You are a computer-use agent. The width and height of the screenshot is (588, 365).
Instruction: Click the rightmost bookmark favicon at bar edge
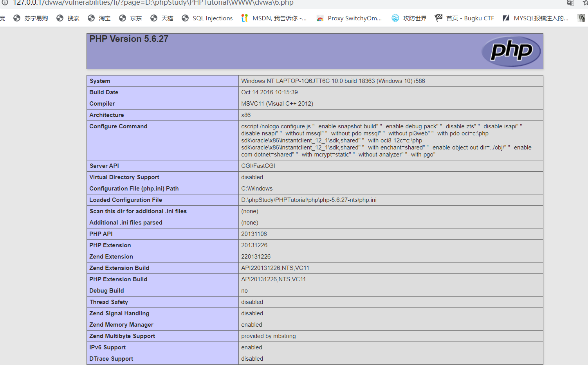(581, 18)
